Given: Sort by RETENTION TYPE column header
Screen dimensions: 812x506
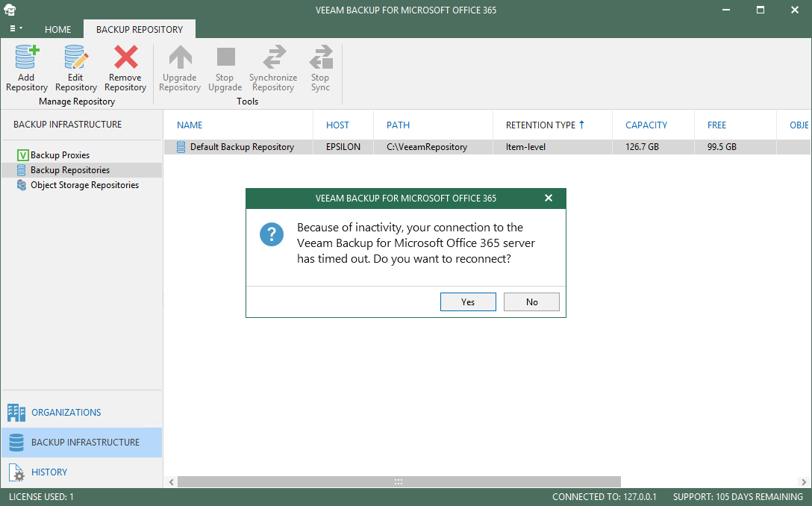Looking at the screenshot, I should click(x=540, y=125).
